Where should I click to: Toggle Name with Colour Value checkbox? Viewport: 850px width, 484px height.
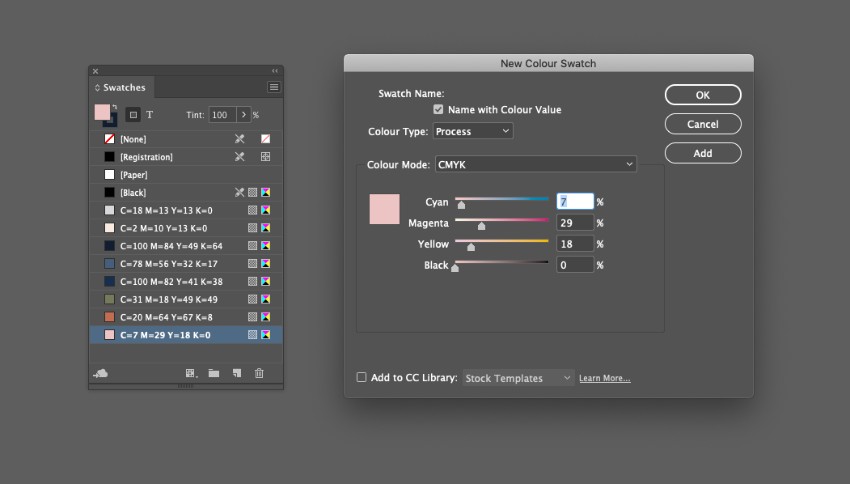pyautogui.click(x=438, y=109)
